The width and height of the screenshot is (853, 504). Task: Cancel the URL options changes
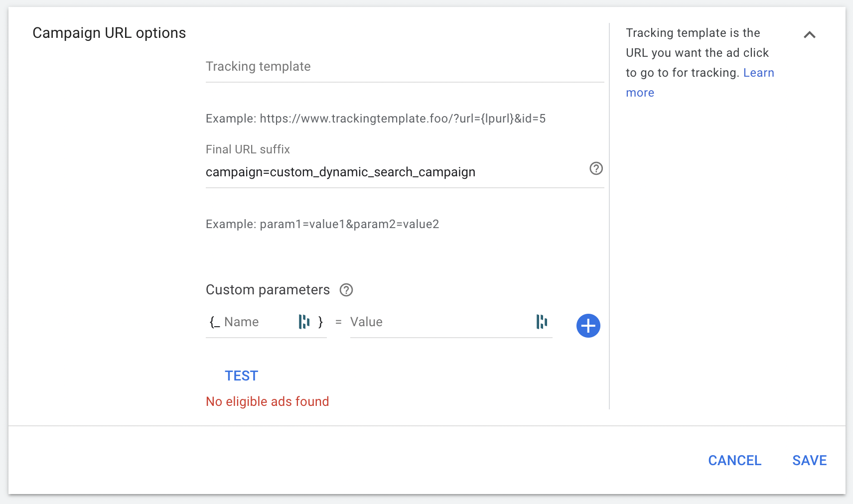tap(734, 461)
